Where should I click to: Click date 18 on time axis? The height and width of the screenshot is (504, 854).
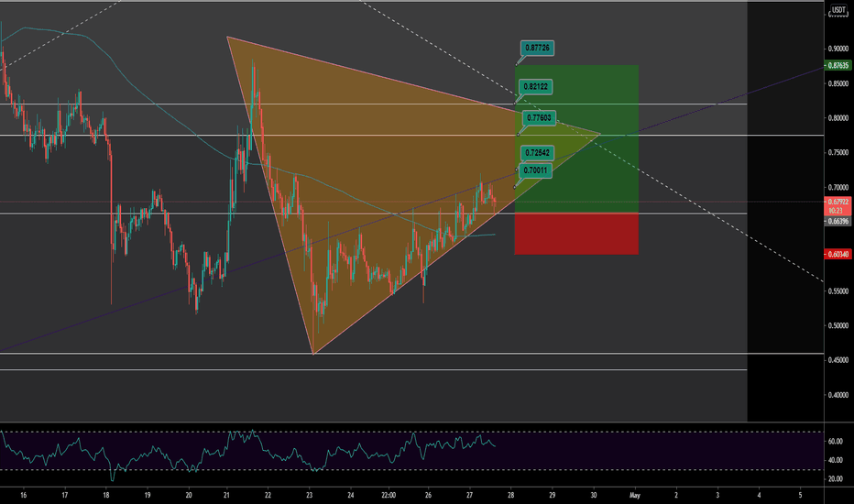[106, 495]
